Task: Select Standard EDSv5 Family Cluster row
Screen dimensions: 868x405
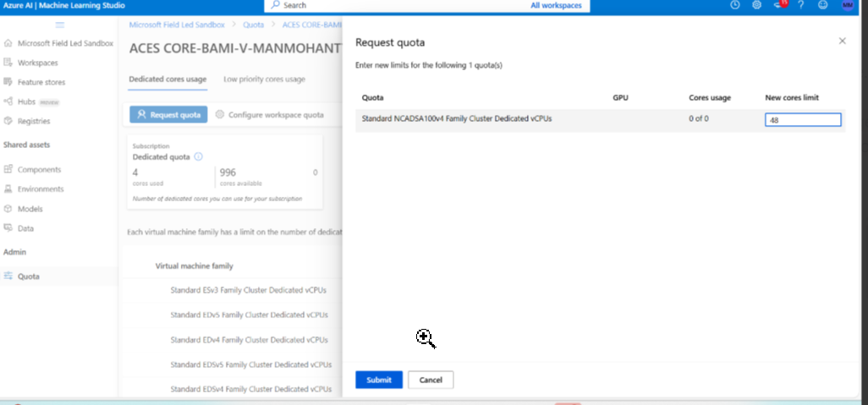Action: point(232,364)
